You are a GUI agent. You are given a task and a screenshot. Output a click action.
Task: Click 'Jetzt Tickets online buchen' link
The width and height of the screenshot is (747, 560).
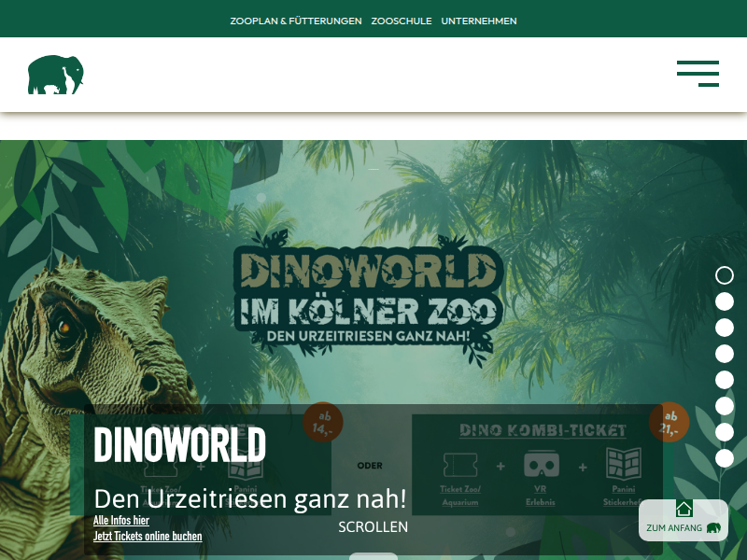tap(148, 536)
